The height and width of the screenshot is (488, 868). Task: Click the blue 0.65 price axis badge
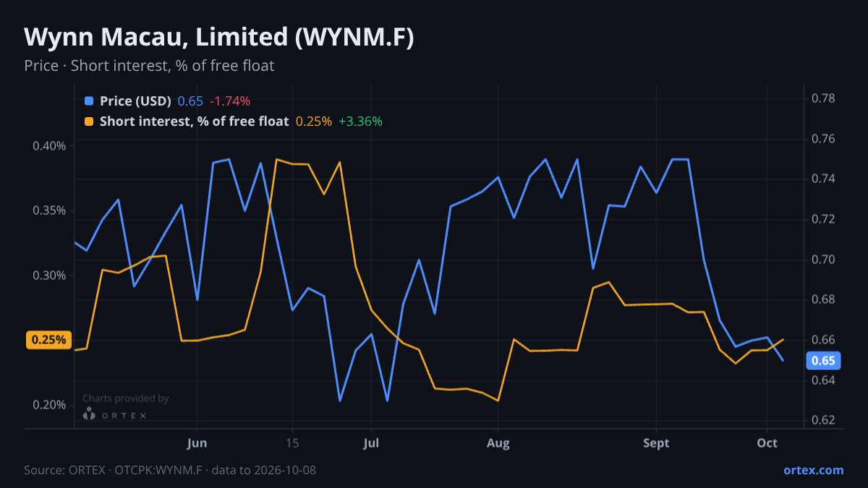[823, 361]
